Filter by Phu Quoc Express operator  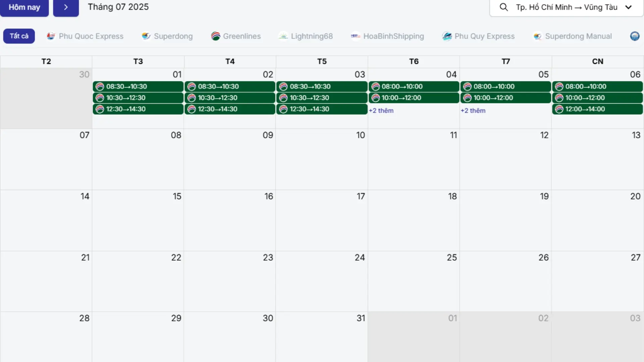(x=85, y=36)
